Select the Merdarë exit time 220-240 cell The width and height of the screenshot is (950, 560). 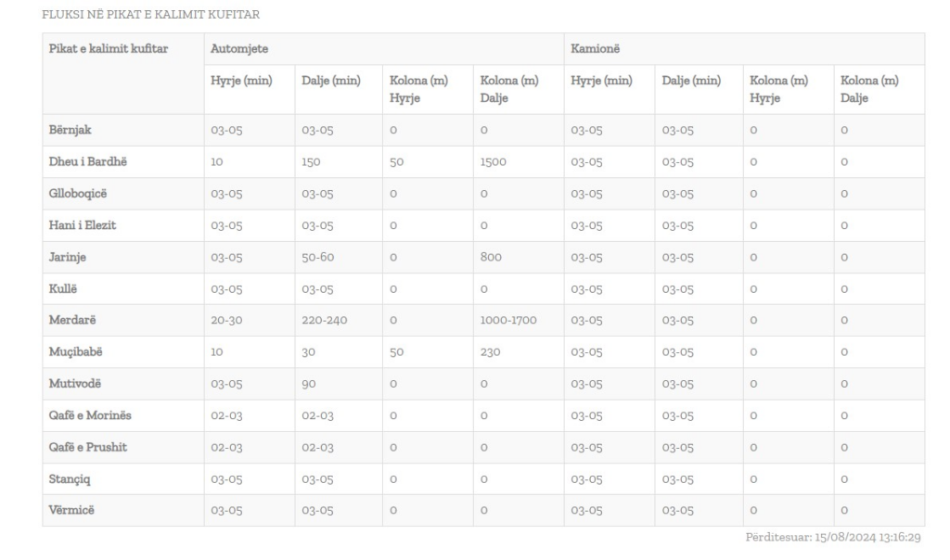coord(324,320)
